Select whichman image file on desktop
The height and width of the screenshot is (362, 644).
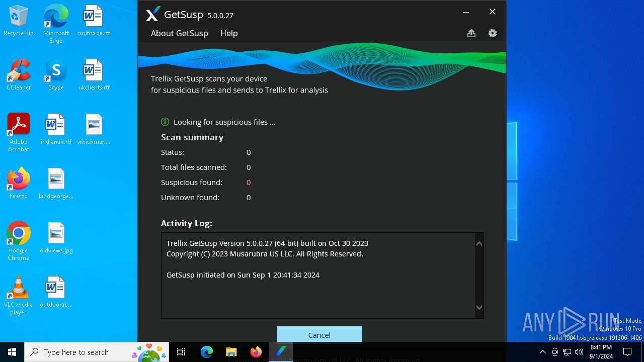94,129
